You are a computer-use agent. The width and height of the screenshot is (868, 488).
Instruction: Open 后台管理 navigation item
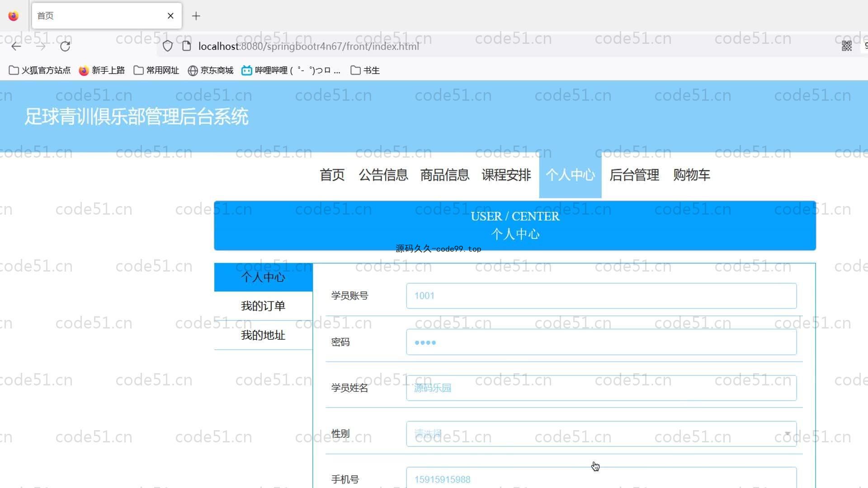[634, 175]
